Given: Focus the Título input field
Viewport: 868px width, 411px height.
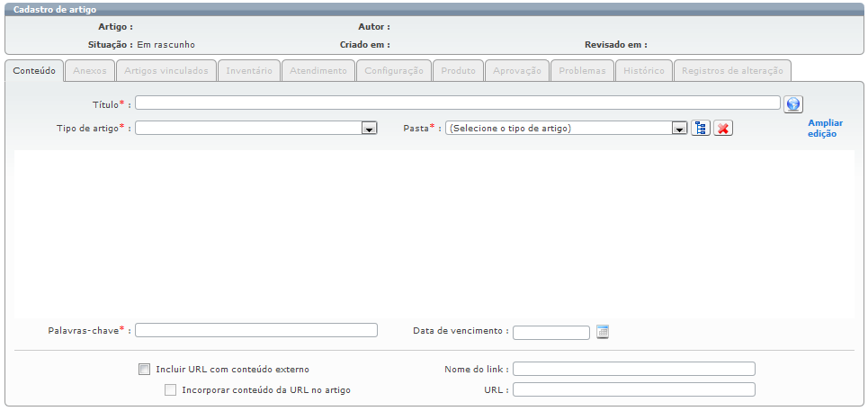Looking at the screenshot, I should pyautogui.click(x=458, y=103).
